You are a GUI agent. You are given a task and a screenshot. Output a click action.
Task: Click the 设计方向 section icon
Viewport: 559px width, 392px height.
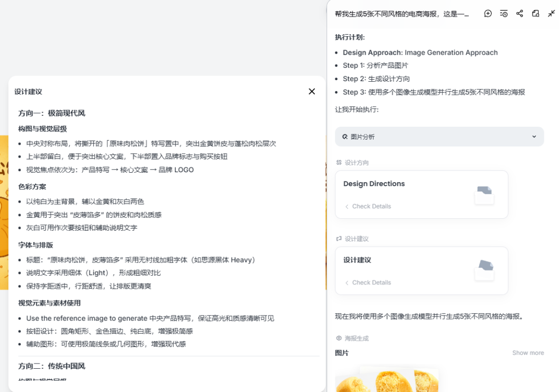pyautogui.click(x=339, y=162)
